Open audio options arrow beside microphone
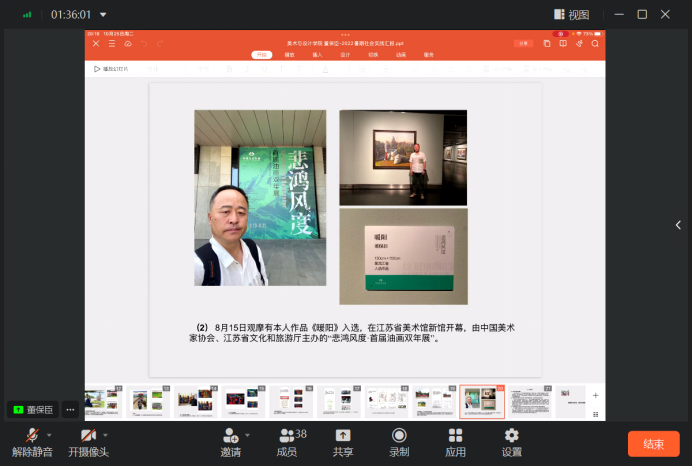The image size is (693, 466). coord(49,435)
